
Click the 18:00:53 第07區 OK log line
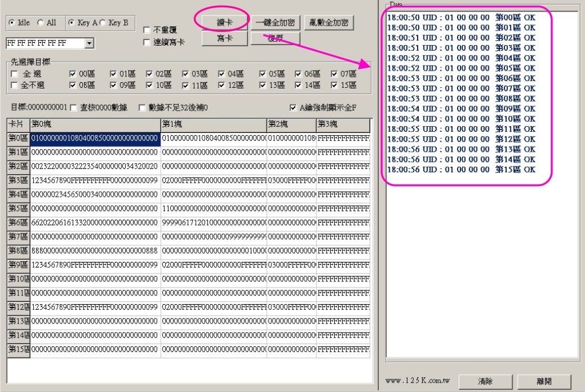tap(461, 88)
